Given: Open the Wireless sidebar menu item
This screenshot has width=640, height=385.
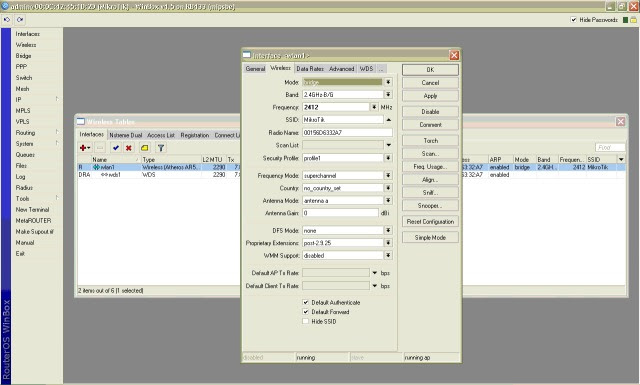Looking at the screenshot, I should [x=26, y=45].
